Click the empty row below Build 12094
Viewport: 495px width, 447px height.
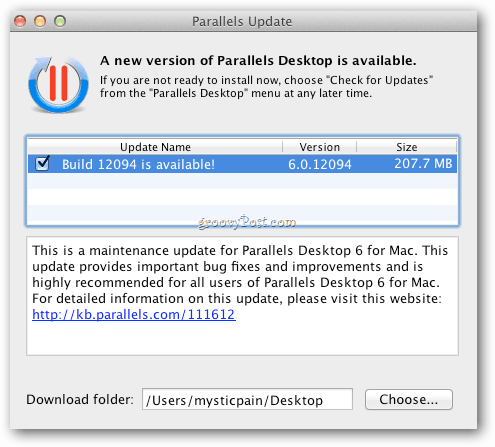242,181
